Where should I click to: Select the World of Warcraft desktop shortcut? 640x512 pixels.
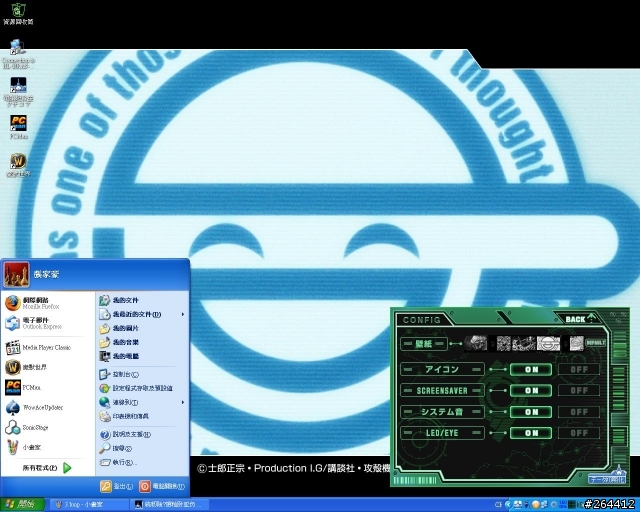(x=18, y=165)
